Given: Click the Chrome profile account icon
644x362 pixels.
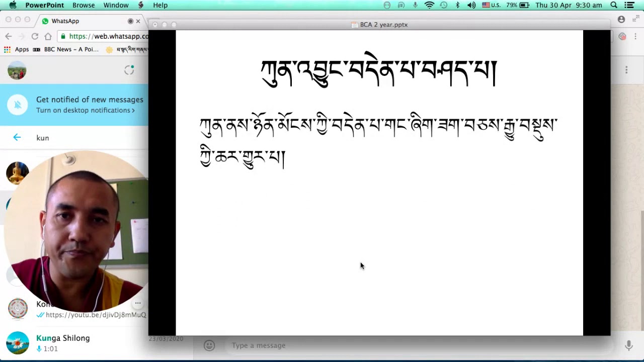Looking at the screenshot, I should [621, 20].
